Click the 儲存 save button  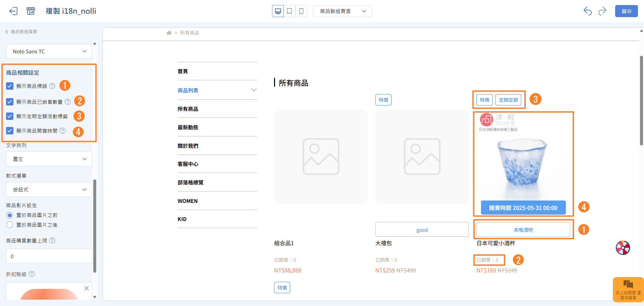(x=626, y=11)
